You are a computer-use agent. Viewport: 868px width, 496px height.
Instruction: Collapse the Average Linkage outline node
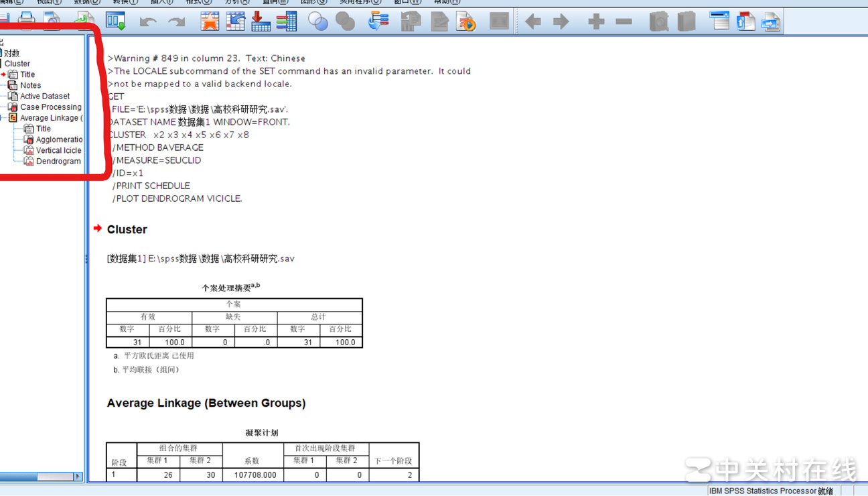coord(2,118)
